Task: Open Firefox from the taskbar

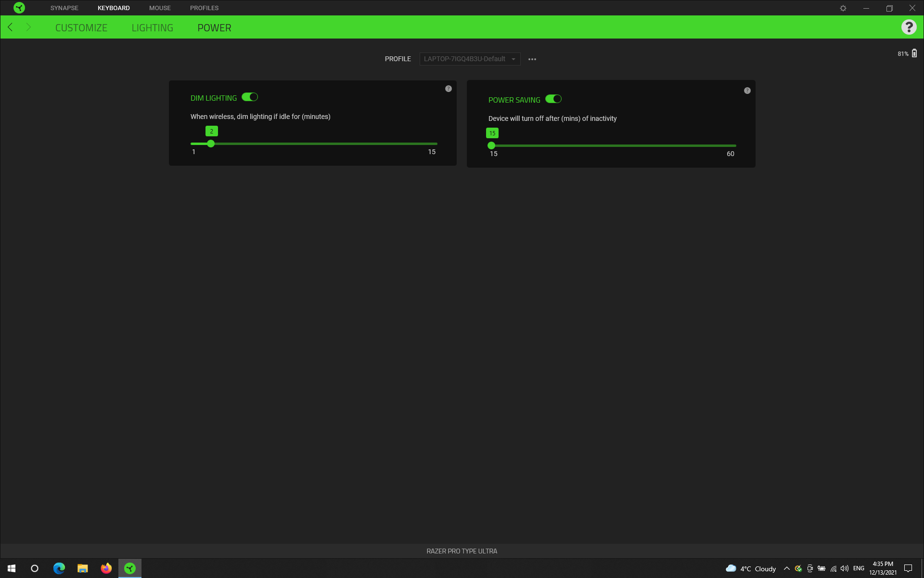Action: pyautogui.click(x=106, y=568)
